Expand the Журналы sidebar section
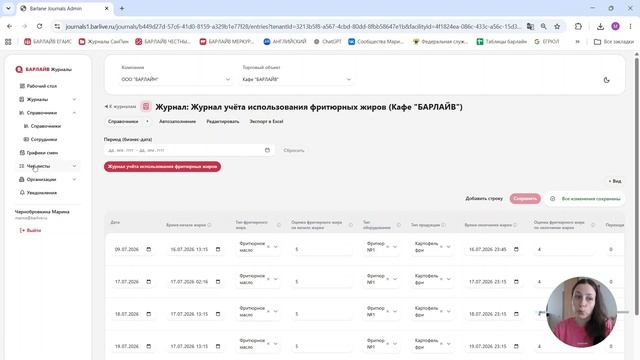 (x=48, y=99)
